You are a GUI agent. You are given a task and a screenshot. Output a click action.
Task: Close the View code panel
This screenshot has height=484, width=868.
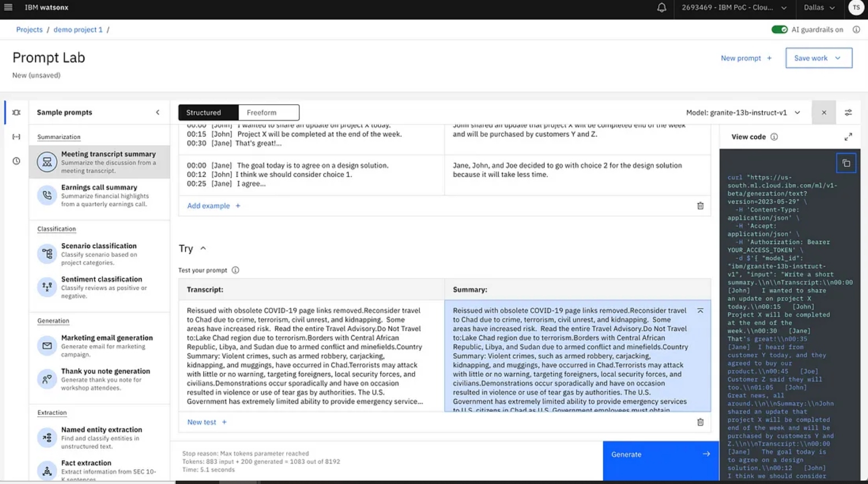[x=824, y=113]
